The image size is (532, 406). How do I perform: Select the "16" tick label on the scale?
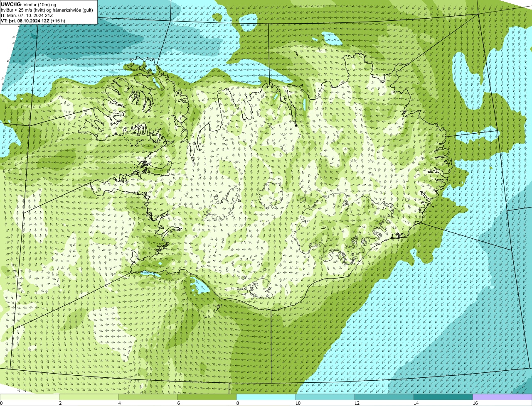475,403
